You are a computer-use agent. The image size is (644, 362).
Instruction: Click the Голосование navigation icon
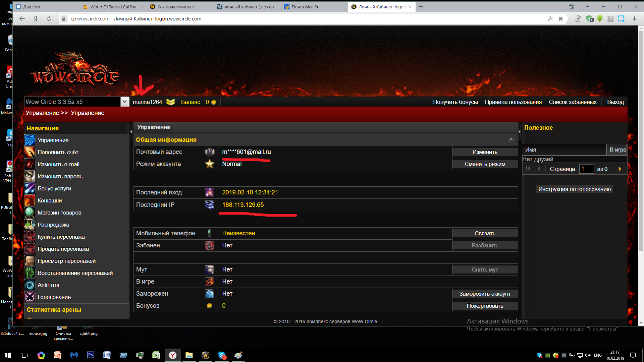pyautogui.click(x=30, y=297)
